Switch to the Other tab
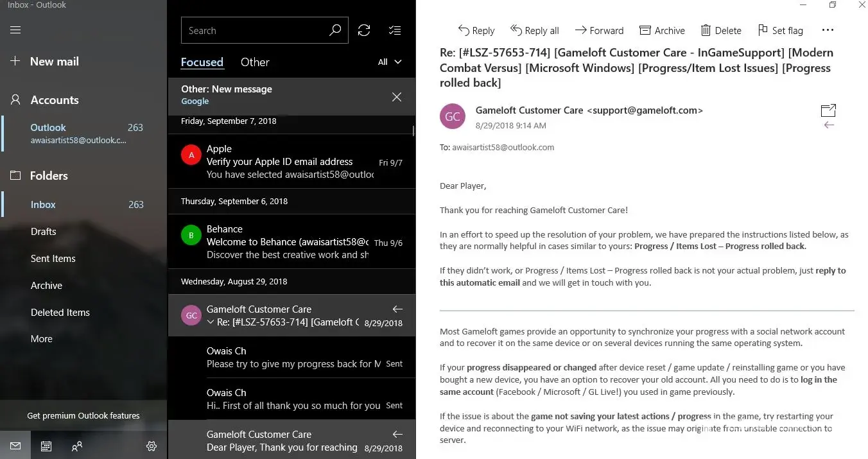The height and width of the screenshot is (459, 868). tap(255, 62)
